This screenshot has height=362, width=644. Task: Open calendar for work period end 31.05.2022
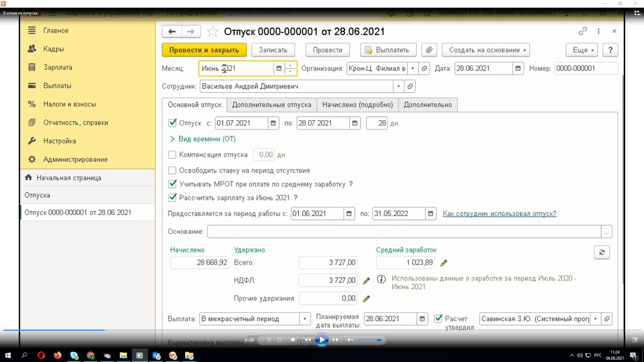tap(431, 214)
